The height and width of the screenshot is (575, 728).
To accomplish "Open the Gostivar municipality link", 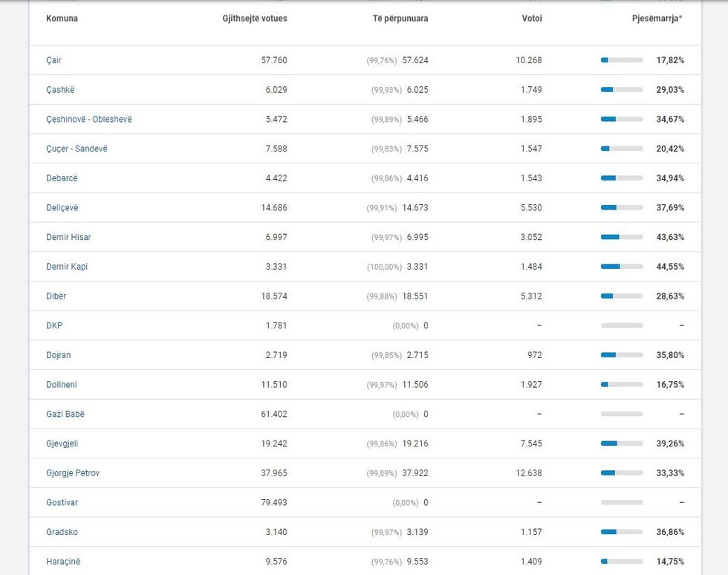I will pyautogui.click(x=62, y=502).
